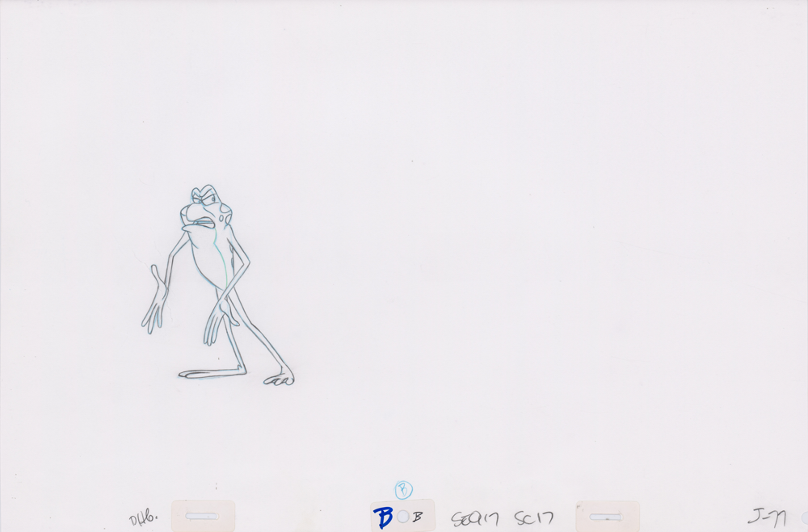Screen dimensions: 808x532
Task: Select the frog's toed foot on the right
Action: coord(280,377)
